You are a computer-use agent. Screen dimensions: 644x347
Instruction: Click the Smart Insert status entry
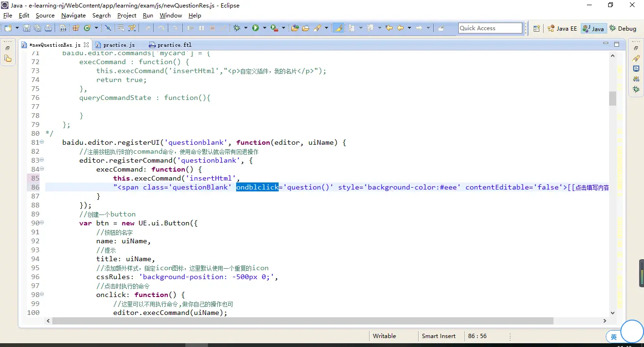(439, 336)
